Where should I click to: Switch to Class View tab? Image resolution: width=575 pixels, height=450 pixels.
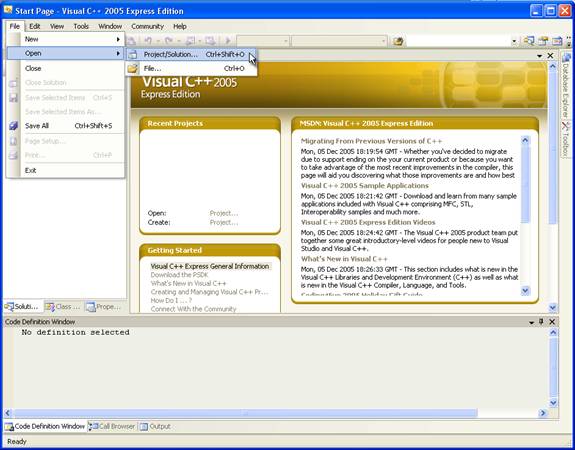pos(63,307)
